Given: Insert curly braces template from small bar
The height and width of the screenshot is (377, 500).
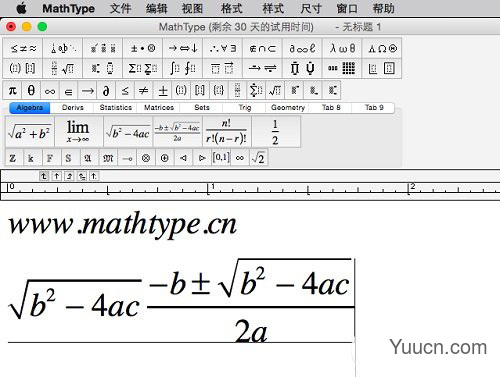Looking at the screenshot, I should [219, 90].
